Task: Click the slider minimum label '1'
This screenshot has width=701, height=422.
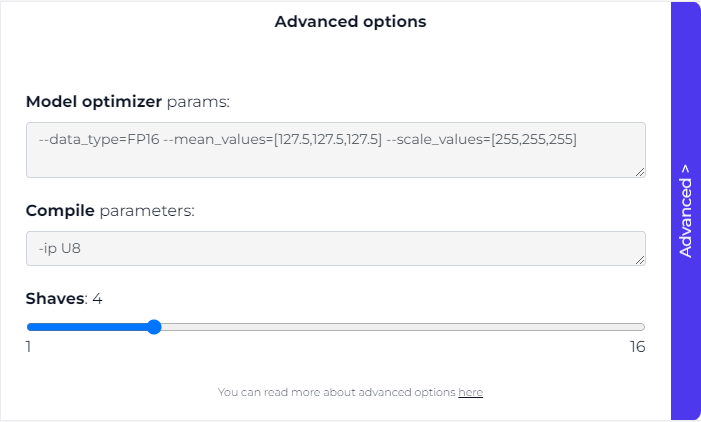Action: tap(29, 347)
